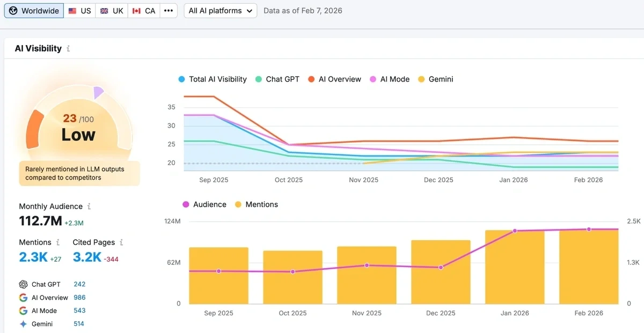Image resolution: width=644 pixels, height=333 pixels.
Task: Toggle the Total AI Visibility legend series
Action: point(213,79)
